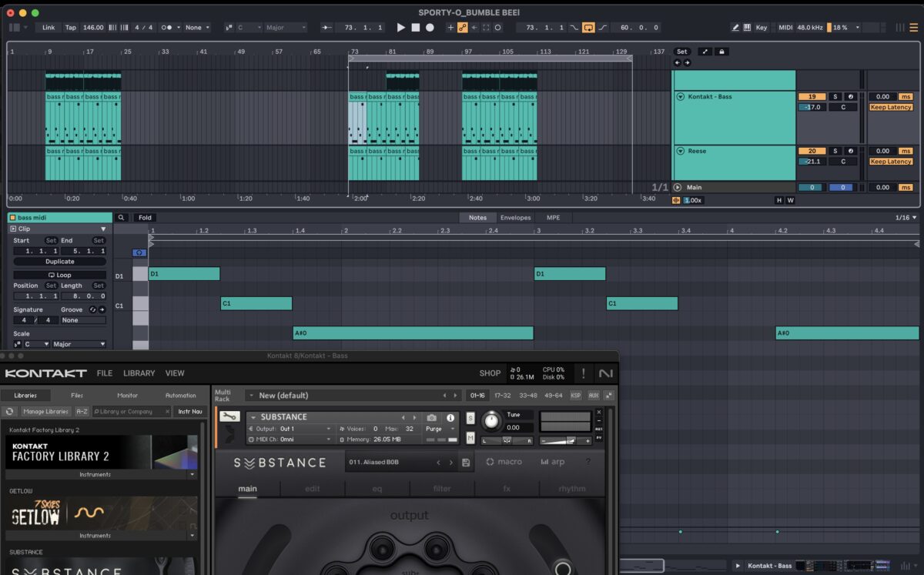This screenshot has width=924, height=575.
Task: Click the wrench icon on Substance instrument
Action: 229,416
